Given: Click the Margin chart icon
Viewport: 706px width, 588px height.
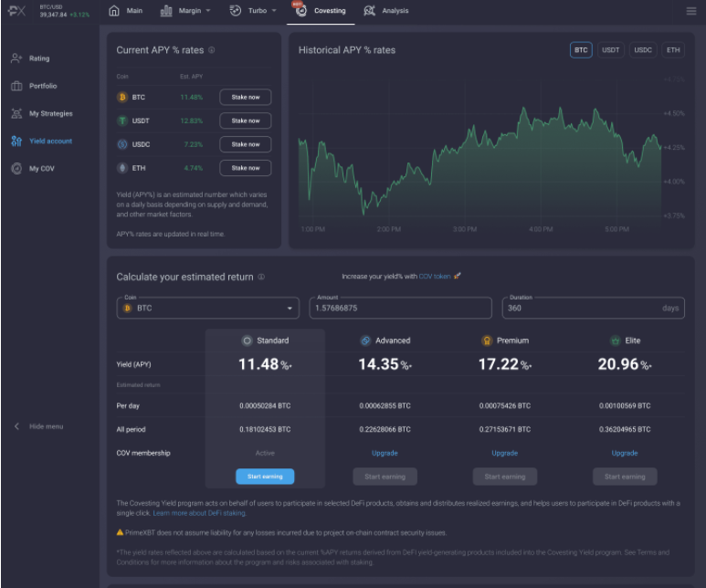Looking at the screenshot, I should pyautogui.click(x=166, y=10).
